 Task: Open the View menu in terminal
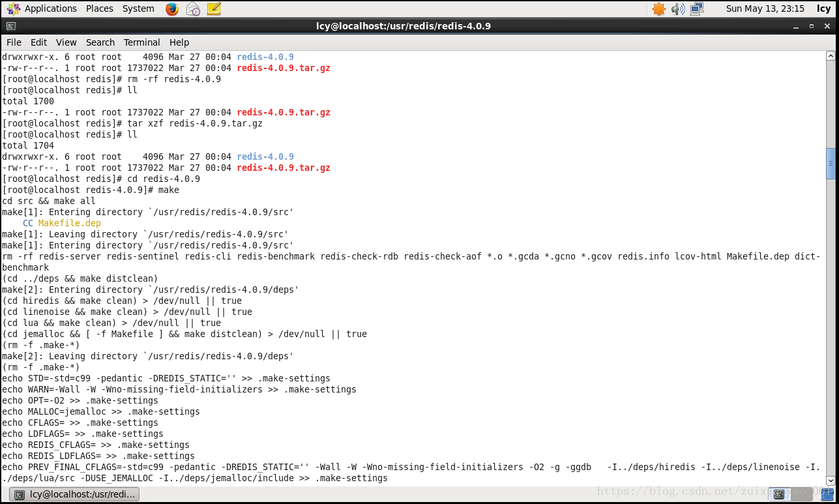(x=66, y=42)
